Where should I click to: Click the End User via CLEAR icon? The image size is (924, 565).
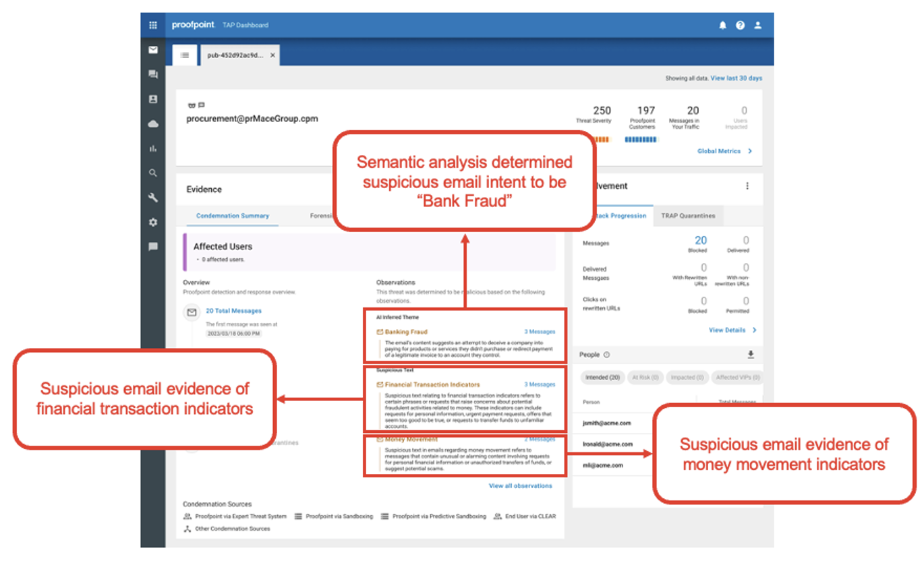[x=498, y=516]
